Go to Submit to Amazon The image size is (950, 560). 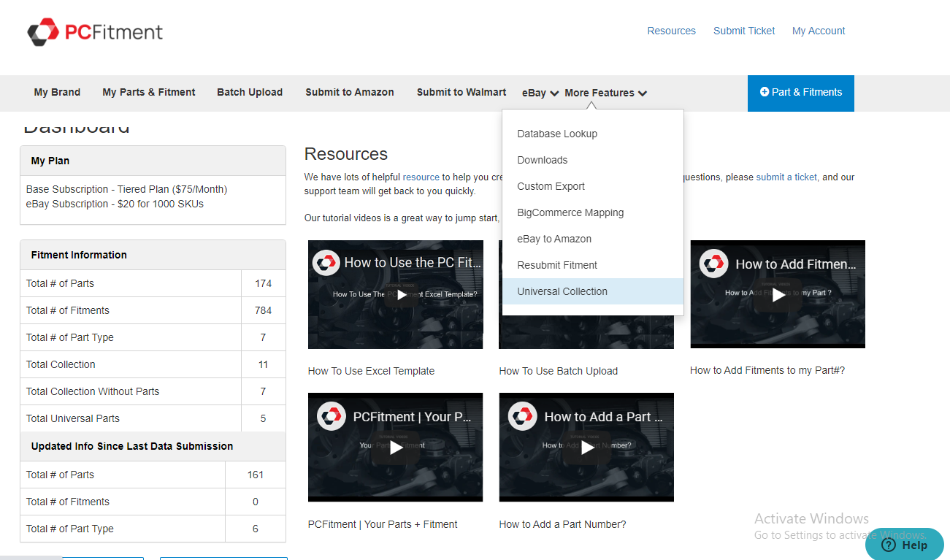pos(349,92)
